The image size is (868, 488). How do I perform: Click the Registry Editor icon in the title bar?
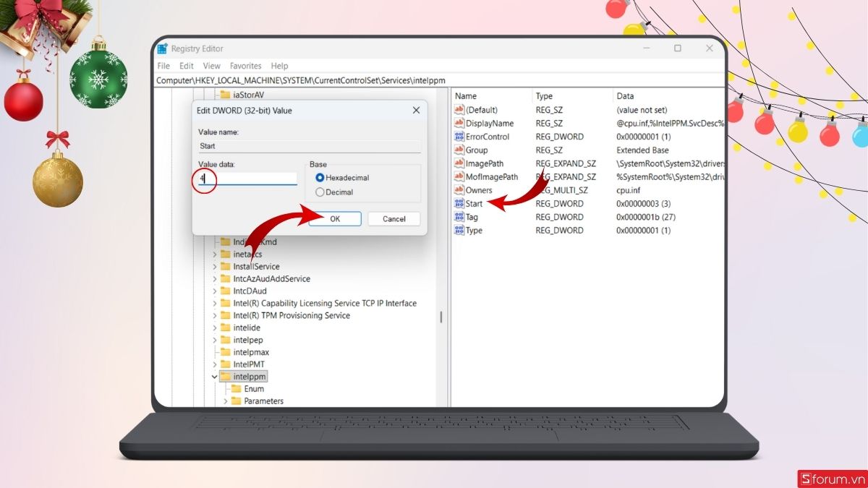click(162, 48)
